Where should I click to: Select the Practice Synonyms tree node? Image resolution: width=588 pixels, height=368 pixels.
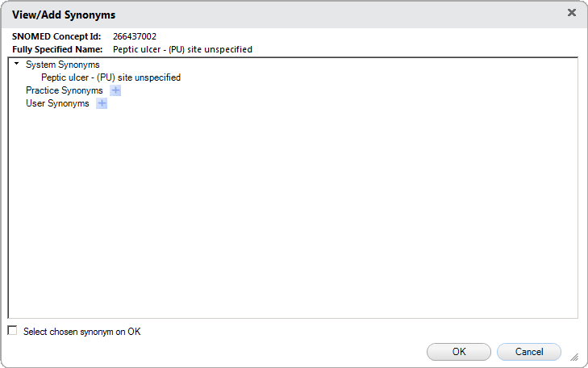click(65, 90)
